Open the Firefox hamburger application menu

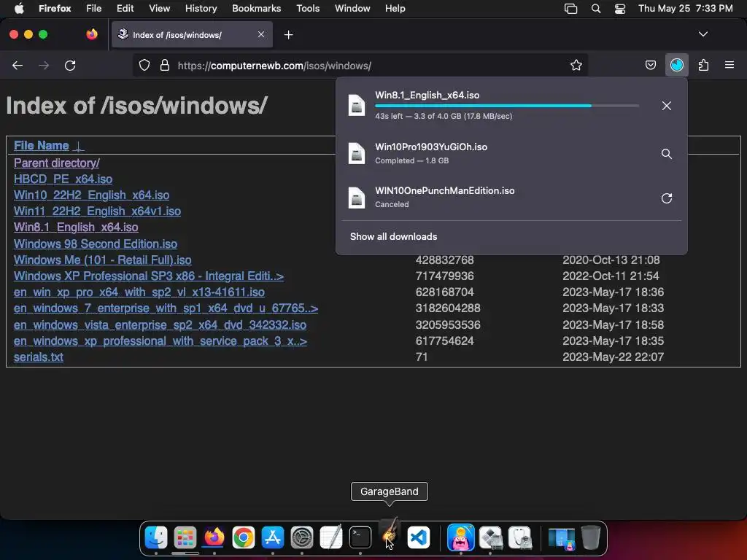tap(729, 65)
